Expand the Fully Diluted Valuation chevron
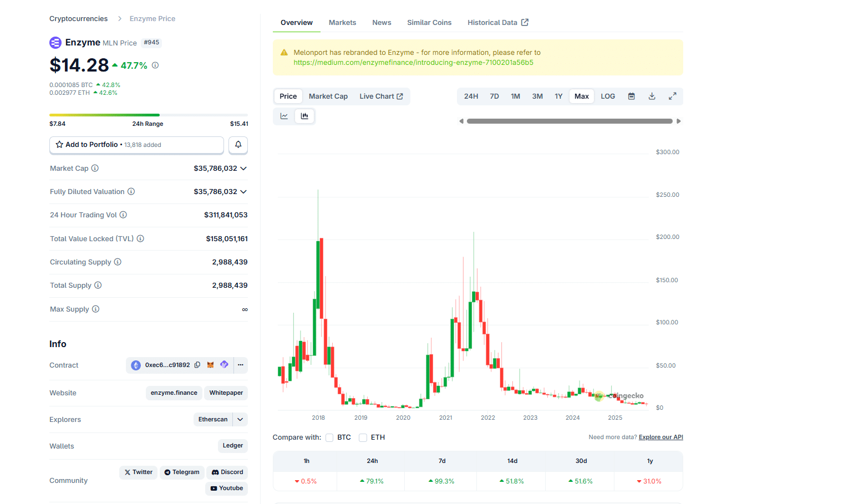Viewport: 854px width, 504px height. click(x=243, y=191)
